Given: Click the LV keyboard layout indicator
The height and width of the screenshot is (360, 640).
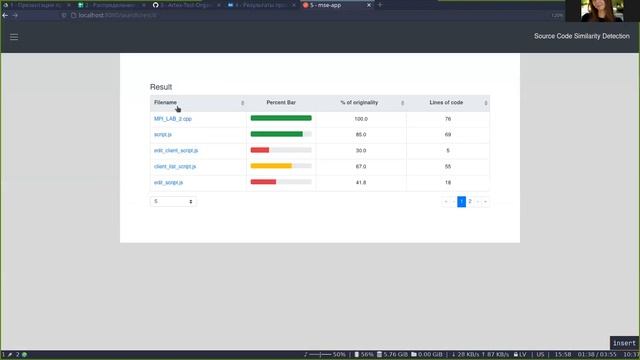Looking at the screenshot, I should tap(520, 355).
